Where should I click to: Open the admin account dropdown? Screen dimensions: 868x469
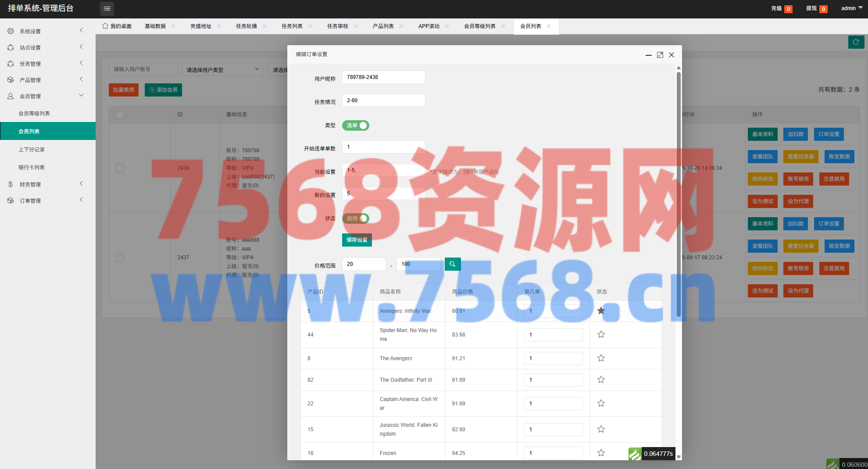tap(851, 8)
